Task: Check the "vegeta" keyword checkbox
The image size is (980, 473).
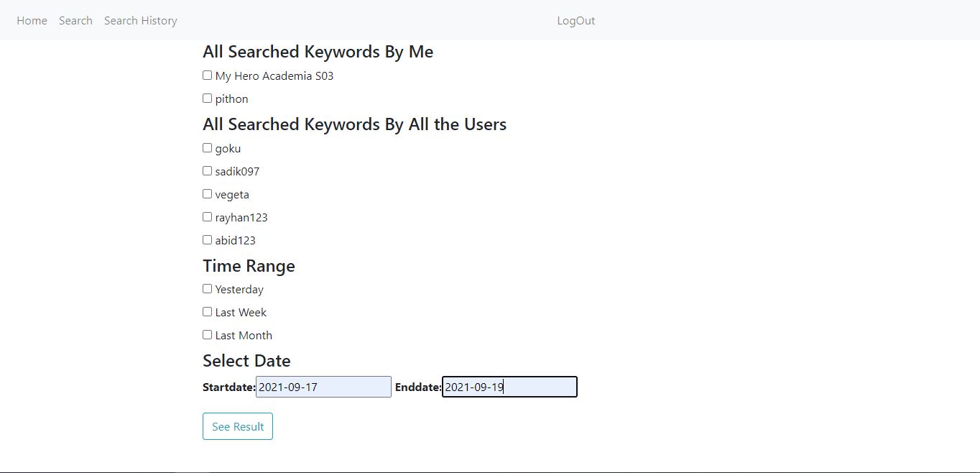Action: coord(207,193)
